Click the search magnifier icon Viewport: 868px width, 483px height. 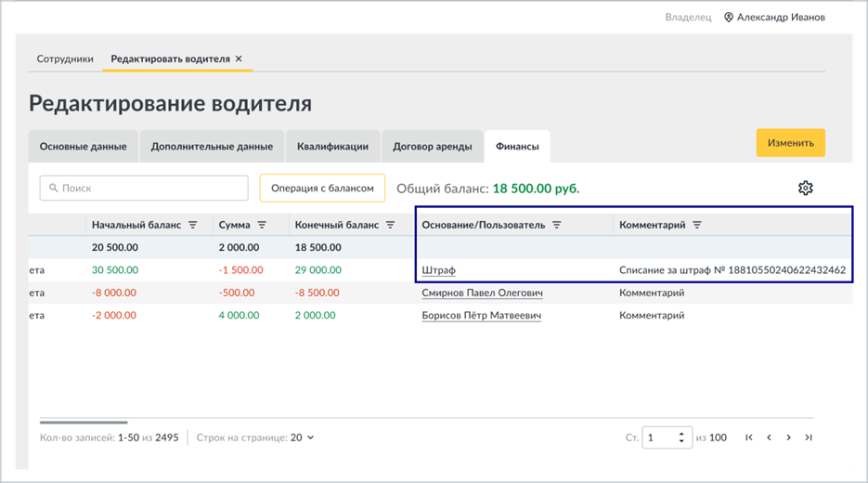point(53,189)
